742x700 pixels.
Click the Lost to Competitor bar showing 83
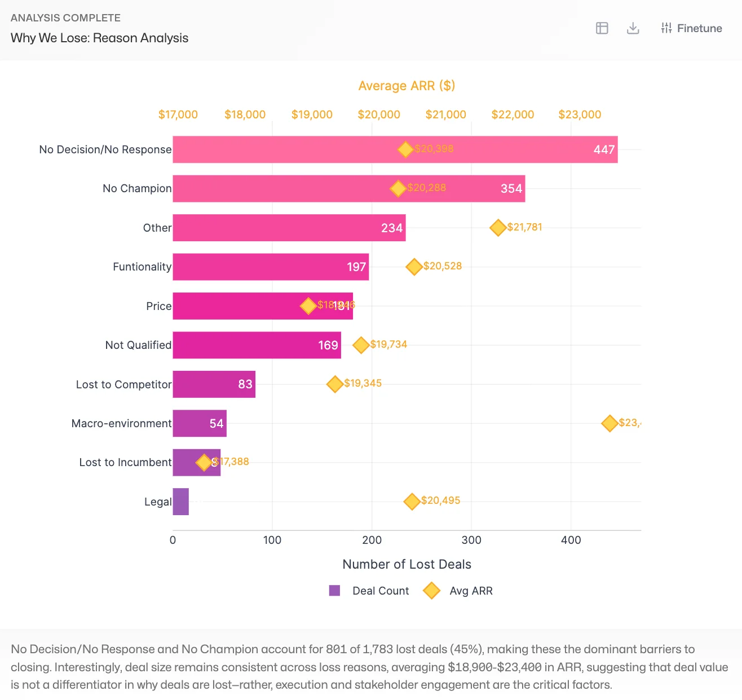[214, 384]
